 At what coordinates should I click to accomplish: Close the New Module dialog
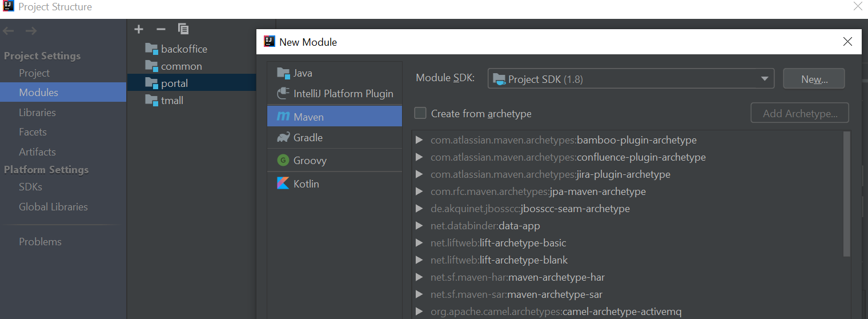[847, 42]
